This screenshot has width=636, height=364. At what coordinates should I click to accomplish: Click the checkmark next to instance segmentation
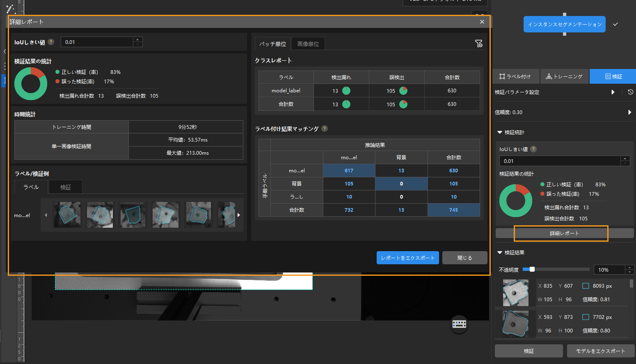tap(615, 24)
